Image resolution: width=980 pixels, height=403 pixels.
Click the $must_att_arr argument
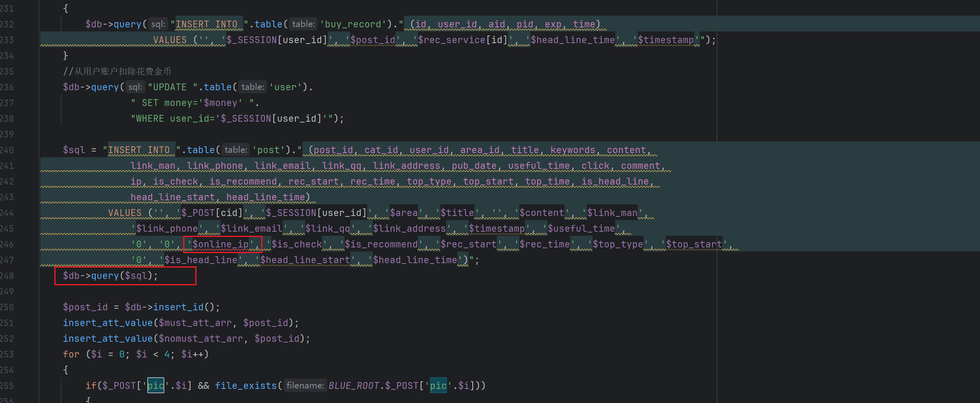click(x=195, y=323)
